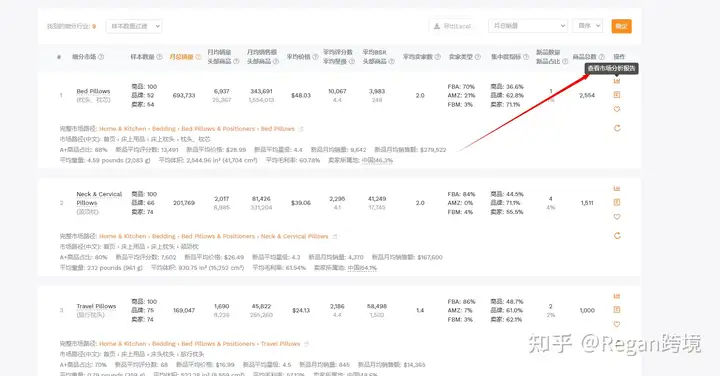
Task: Open final Bed Pillows link in first row path
Action: point(278,129)
